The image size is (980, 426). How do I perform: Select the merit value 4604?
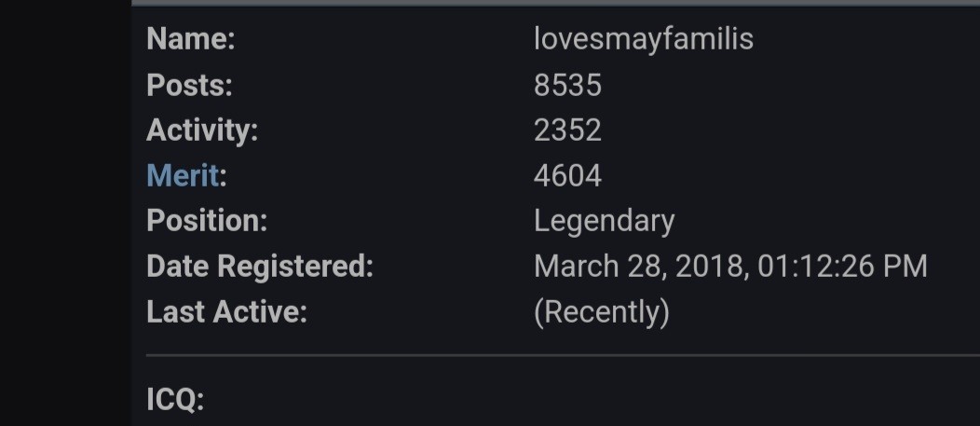pos(567,176)
